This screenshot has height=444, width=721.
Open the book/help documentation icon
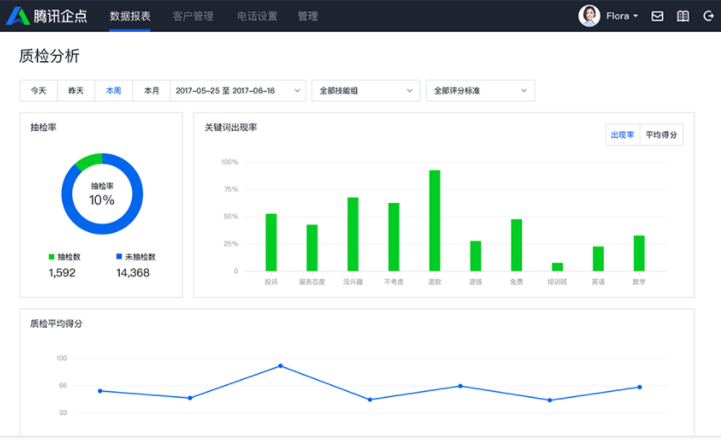point(683,16)
